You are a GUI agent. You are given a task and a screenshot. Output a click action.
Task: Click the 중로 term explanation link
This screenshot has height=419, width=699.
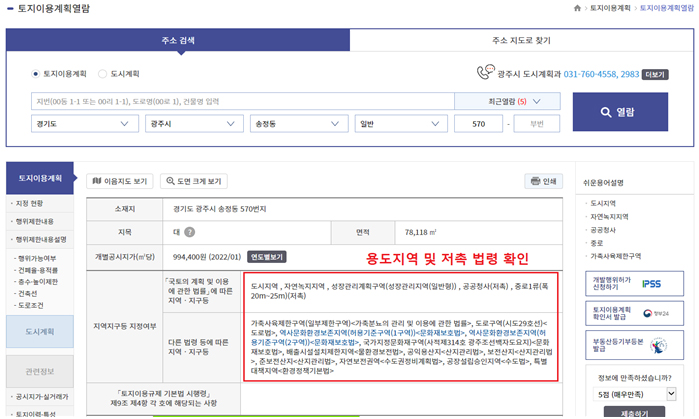[596, 243]
